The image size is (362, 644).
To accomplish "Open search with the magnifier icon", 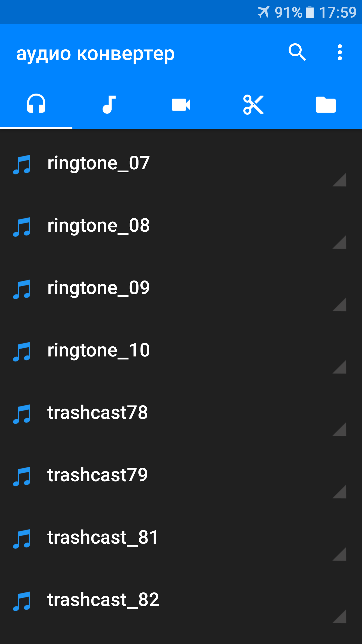I will click(x=297, y=52).
